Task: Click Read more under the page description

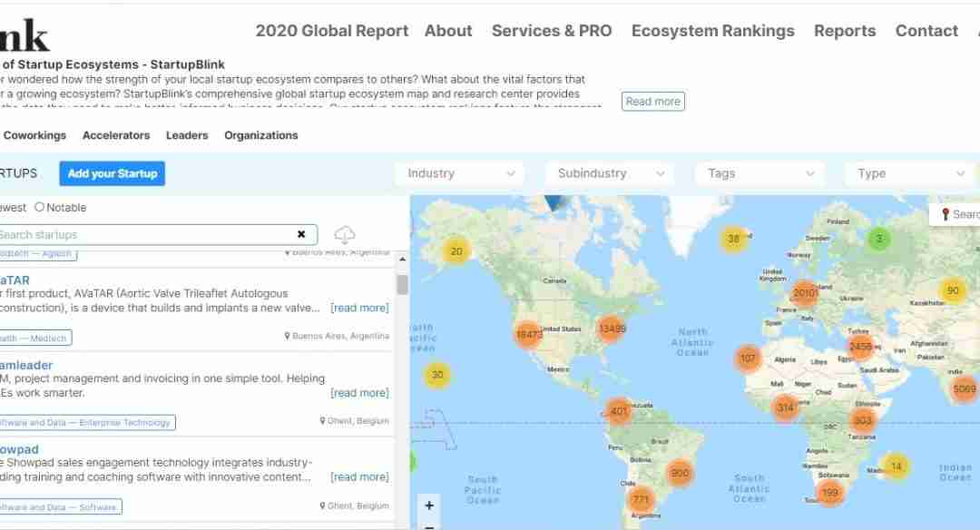Action: click(653, 102)
